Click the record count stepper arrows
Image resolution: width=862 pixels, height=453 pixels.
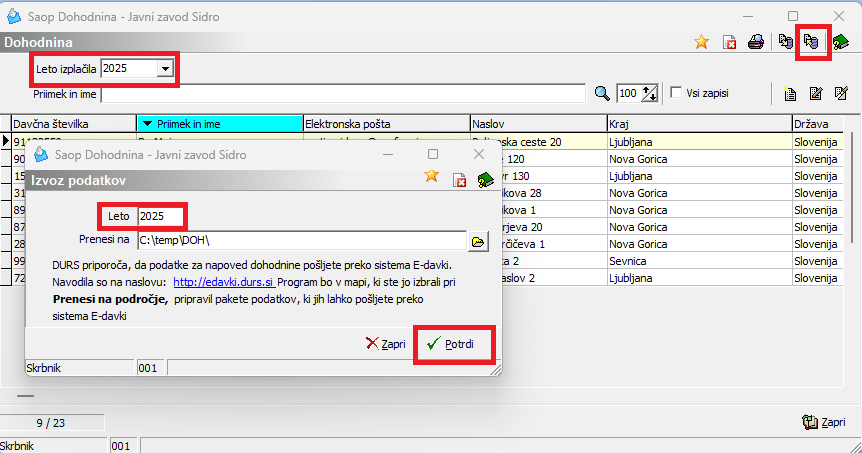tap(650, 93)
